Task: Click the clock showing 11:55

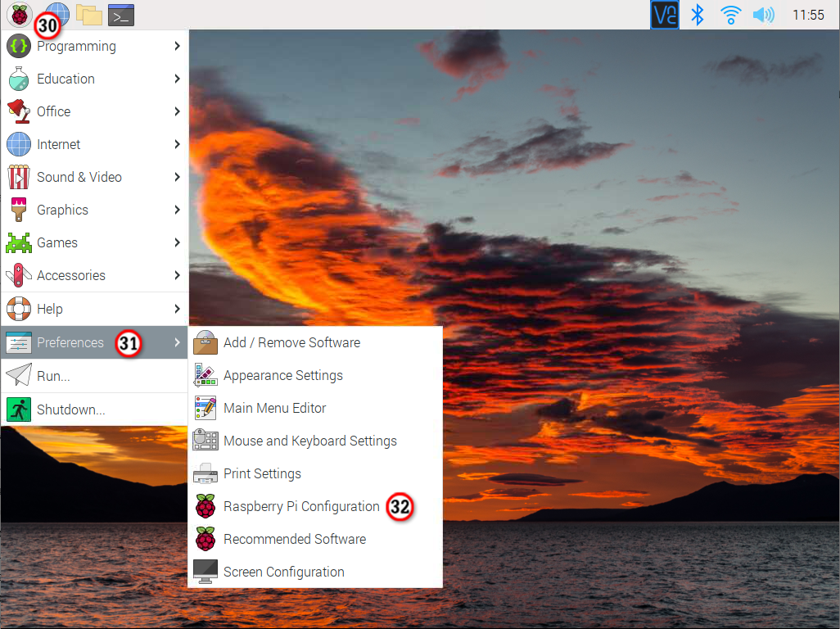Action: 808,15
